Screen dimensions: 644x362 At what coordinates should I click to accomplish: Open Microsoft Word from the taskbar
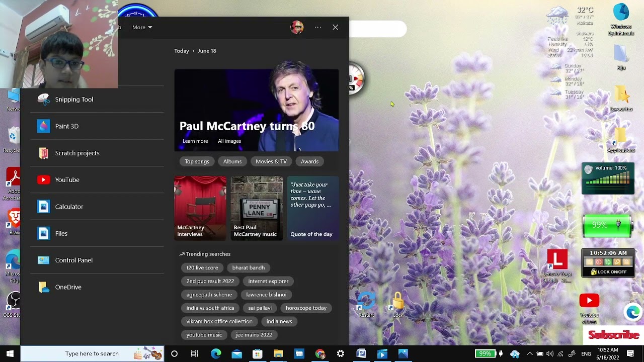point(361,354)
